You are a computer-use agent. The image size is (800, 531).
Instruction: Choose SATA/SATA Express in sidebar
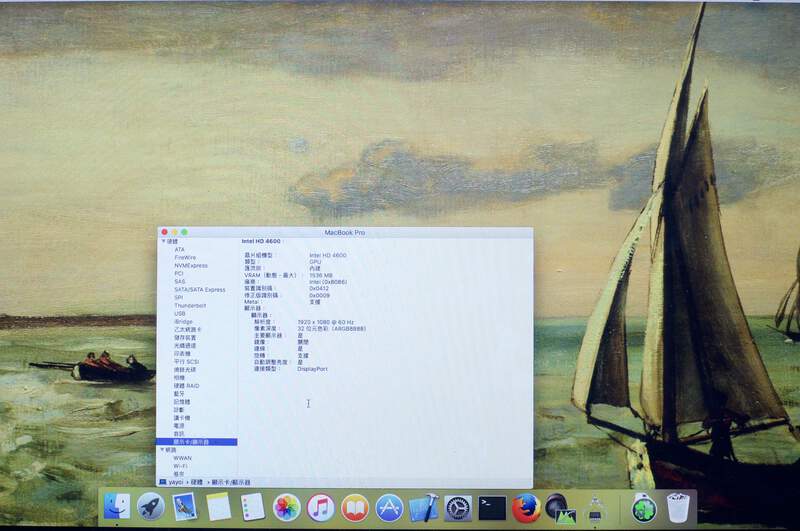[199, 289]
